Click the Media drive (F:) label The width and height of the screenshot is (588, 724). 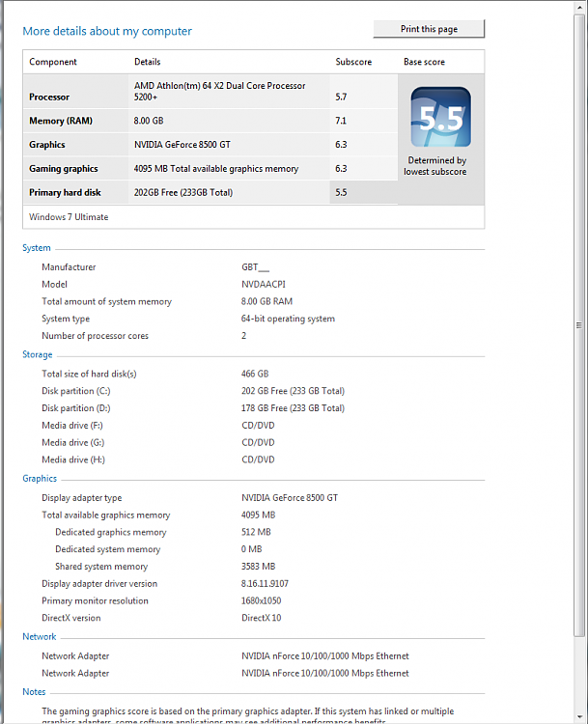point(72,426)
